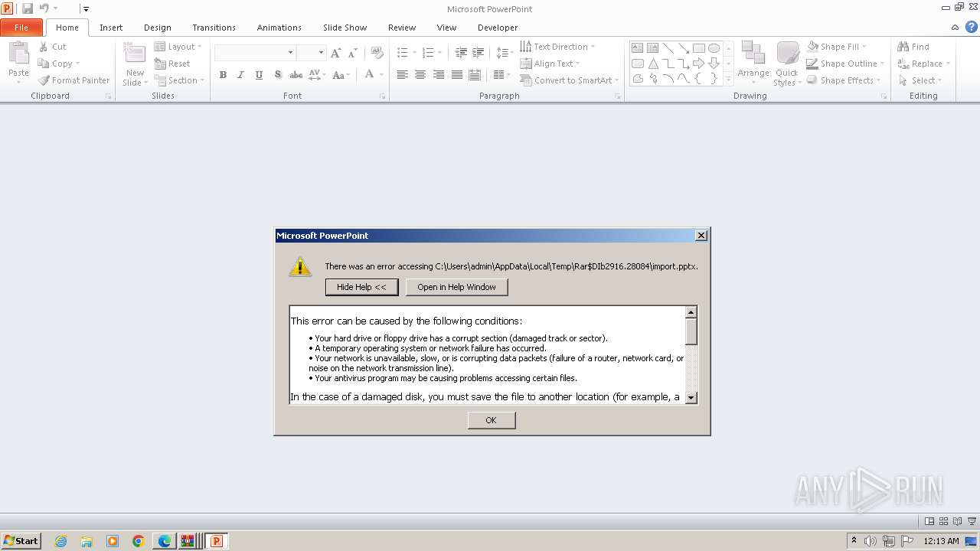
Task: Click the Format Painter brush
Action: click(44, 80)
